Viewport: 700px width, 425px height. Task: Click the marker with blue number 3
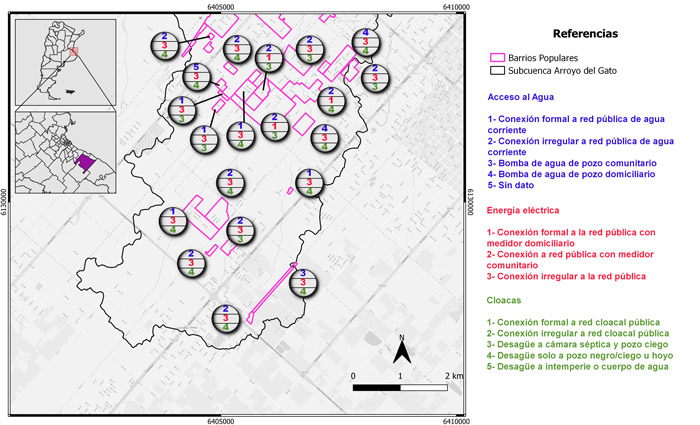pyautogui.click(x=303, y=282)
